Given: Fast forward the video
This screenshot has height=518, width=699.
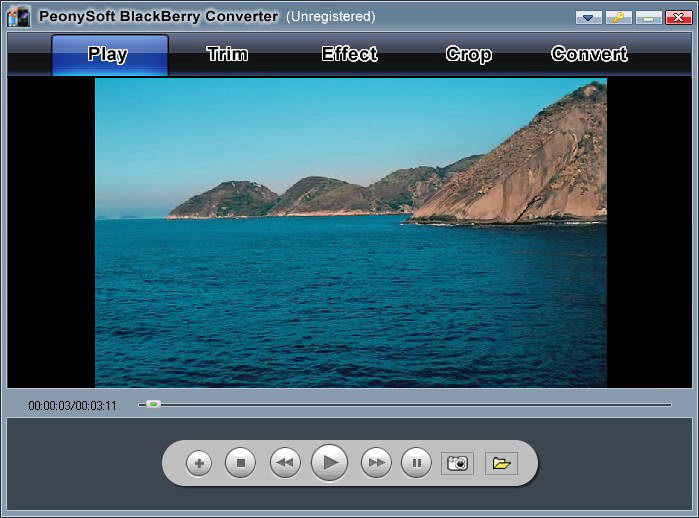Looking at the screenshot, I should [376, 463].
